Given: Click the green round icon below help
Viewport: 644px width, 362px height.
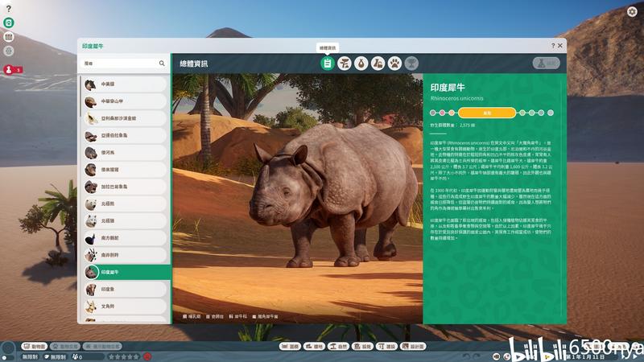Looking at the screenshot, I should pos(9,23).
